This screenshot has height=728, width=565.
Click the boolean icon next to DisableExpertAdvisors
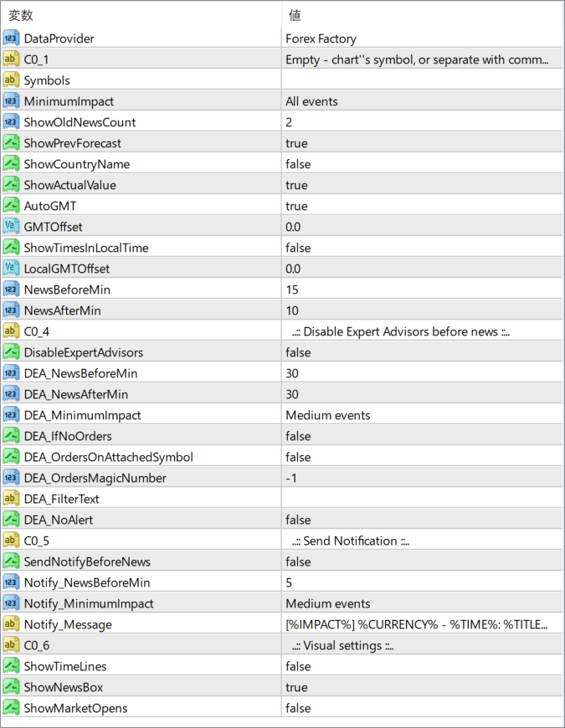pos(11,352)
